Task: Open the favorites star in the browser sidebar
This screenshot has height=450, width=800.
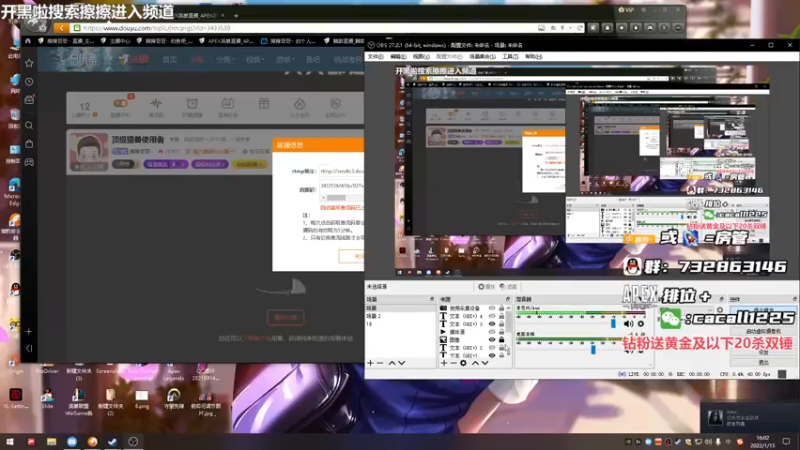Action: coord(29,63)
